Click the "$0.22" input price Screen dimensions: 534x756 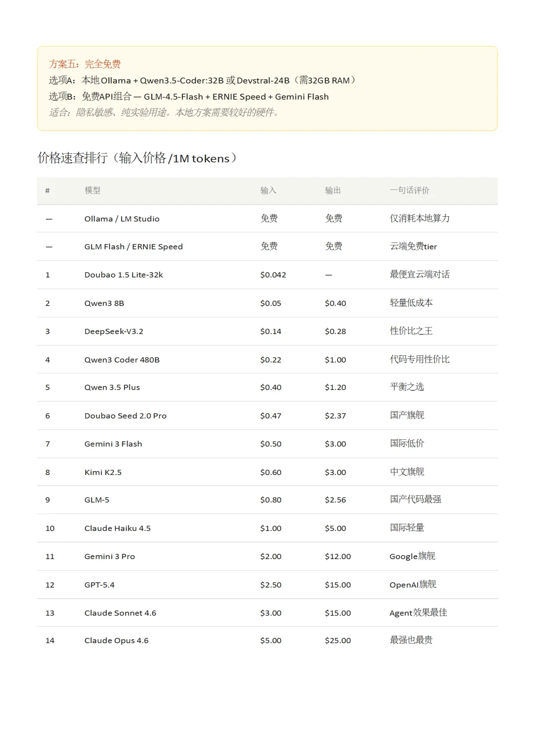270,360
